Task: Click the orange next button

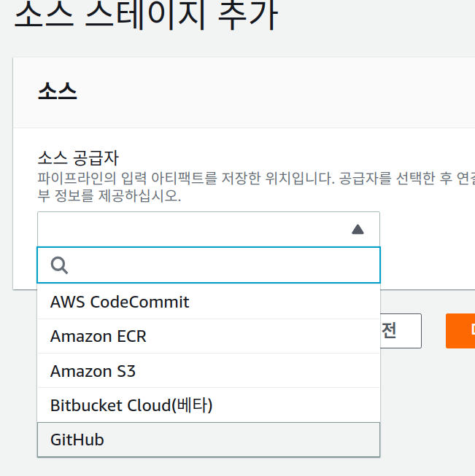Action: click(460, 331)
